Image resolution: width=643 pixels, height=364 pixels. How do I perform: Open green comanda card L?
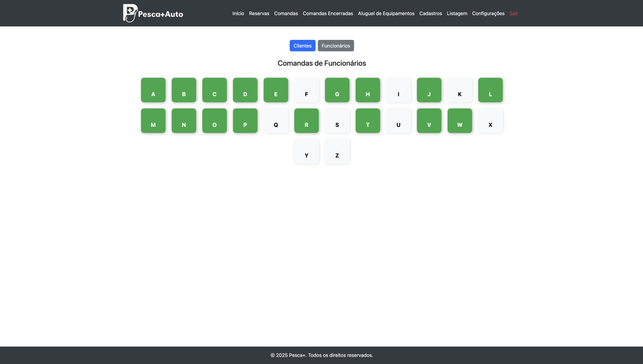(490, 90)
